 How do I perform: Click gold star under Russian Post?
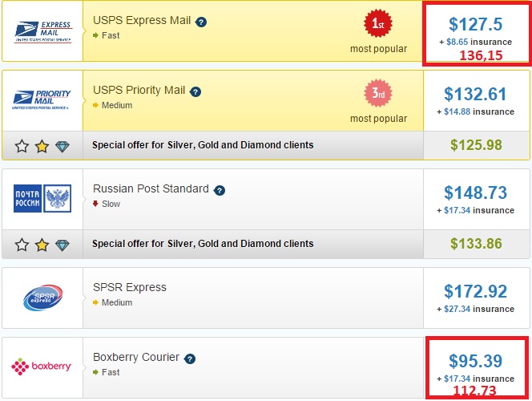42,245
